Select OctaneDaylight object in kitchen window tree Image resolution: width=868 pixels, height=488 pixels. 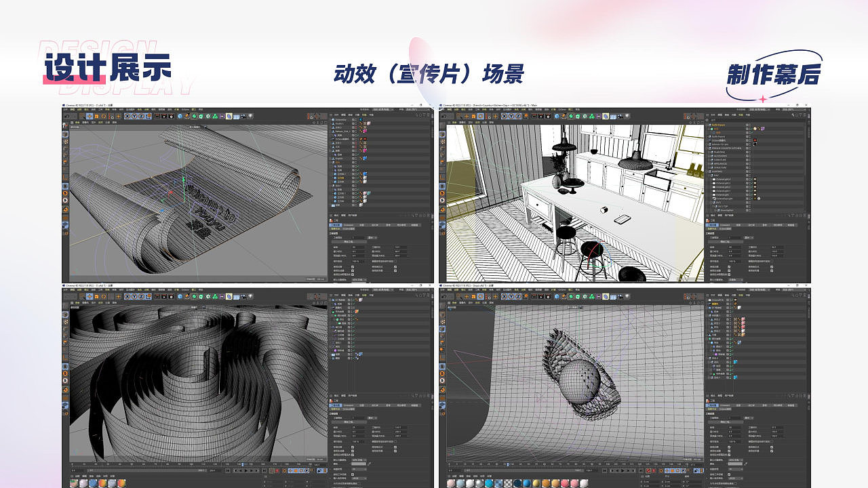click(724, 199)
